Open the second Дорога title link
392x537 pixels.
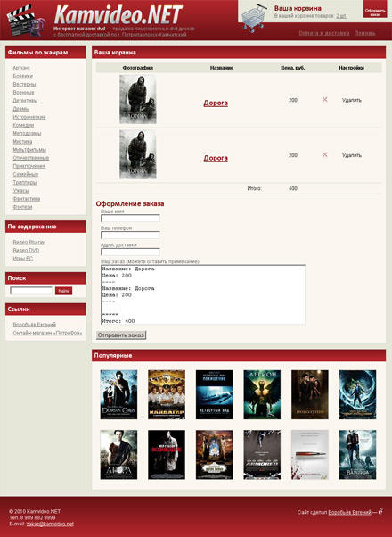coord(216,158)
